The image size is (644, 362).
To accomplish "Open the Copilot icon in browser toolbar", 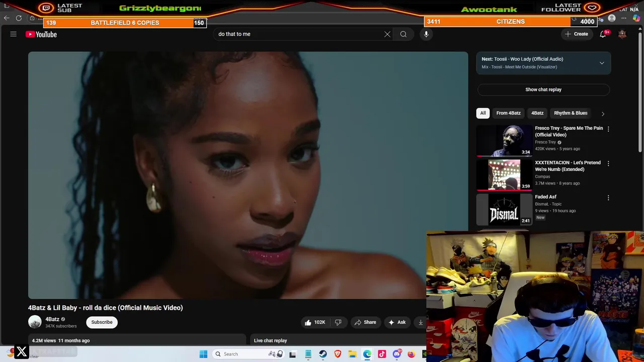I will pyautogui.click(x=636, y=18).
